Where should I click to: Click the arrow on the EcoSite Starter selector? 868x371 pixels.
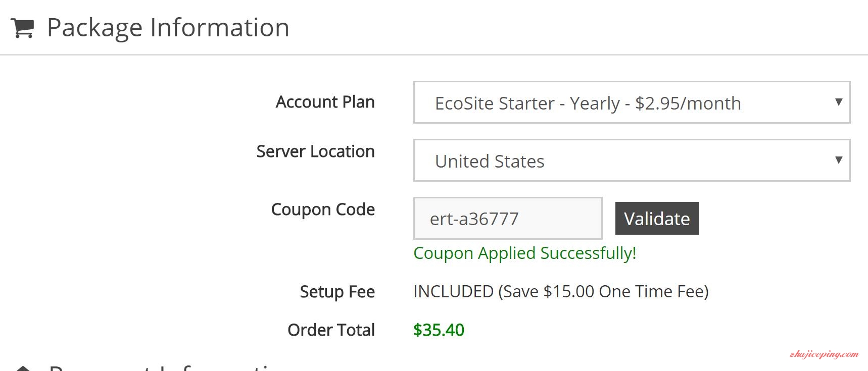click(x=839, y=102)
